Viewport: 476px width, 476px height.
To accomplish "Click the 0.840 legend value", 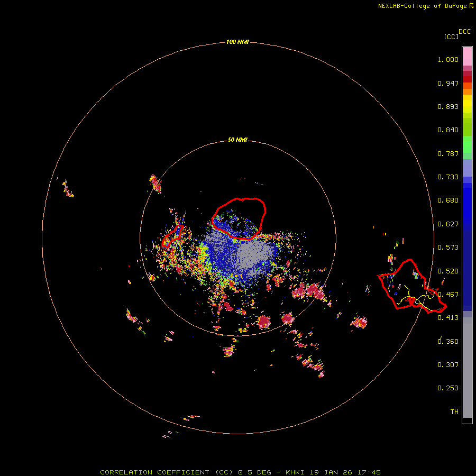I will click(x=448, y=130).
